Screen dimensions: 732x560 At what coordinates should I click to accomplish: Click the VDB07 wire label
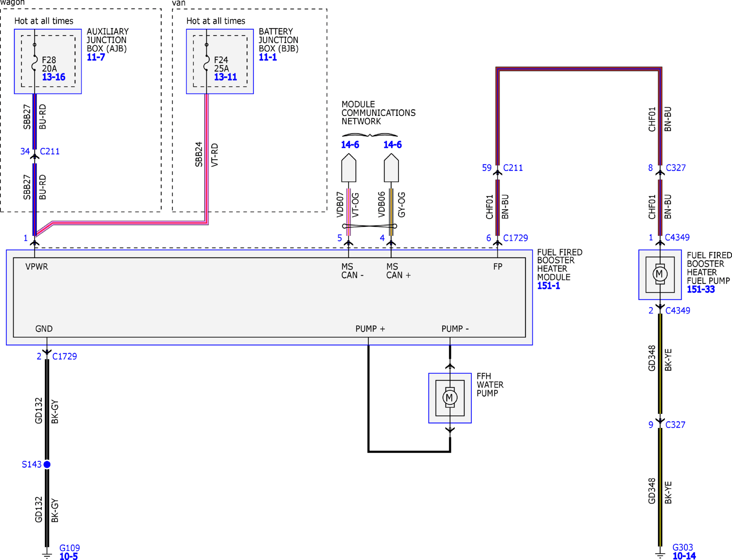pos(340,205)
